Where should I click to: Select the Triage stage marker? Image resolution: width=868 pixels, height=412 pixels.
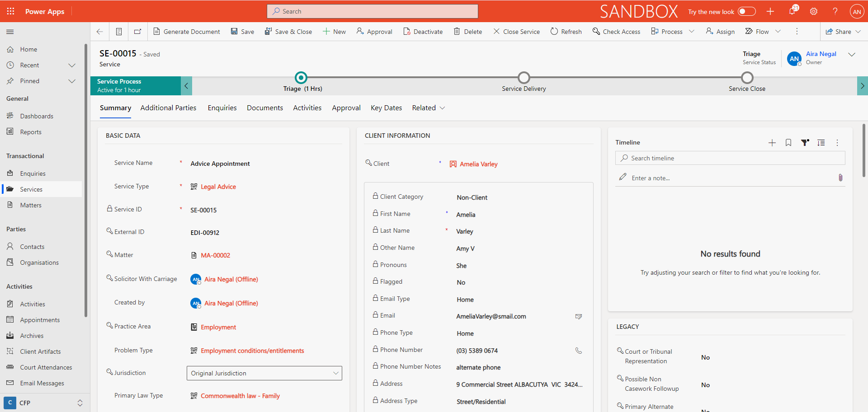301,78
